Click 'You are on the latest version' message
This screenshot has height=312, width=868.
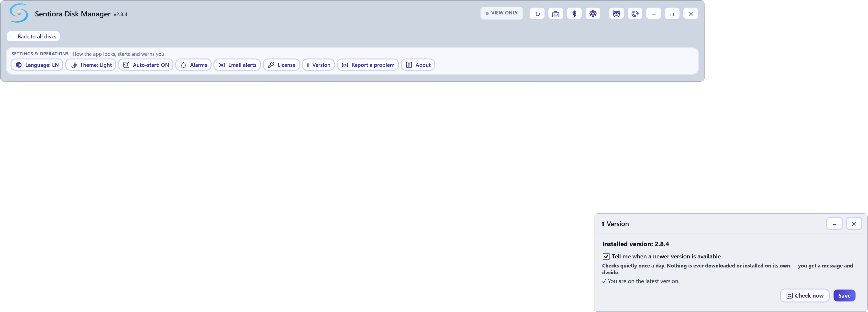(x=641, y=281)
